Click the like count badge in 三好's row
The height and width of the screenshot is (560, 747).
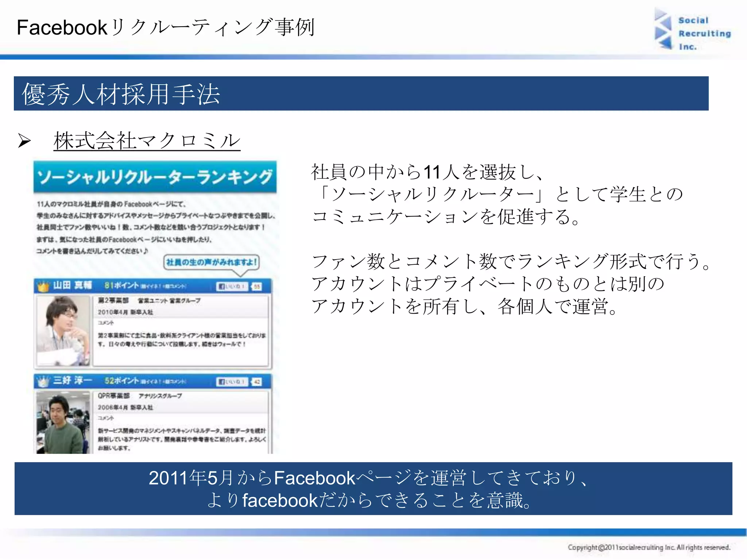[x=257, y=382]
